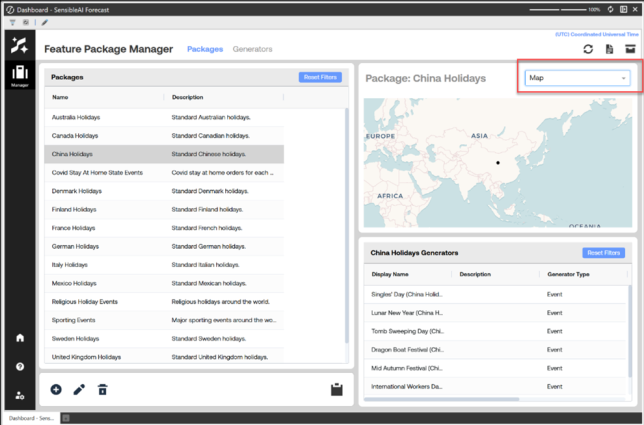The width and height of the screenshot is (644, 425).
Task: Select the Finland Holidays package row
Action: click(x=164, y=209)
